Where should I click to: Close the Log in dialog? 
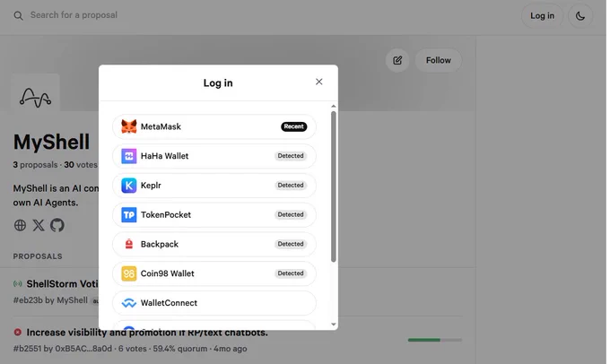(x=319, y=82)
